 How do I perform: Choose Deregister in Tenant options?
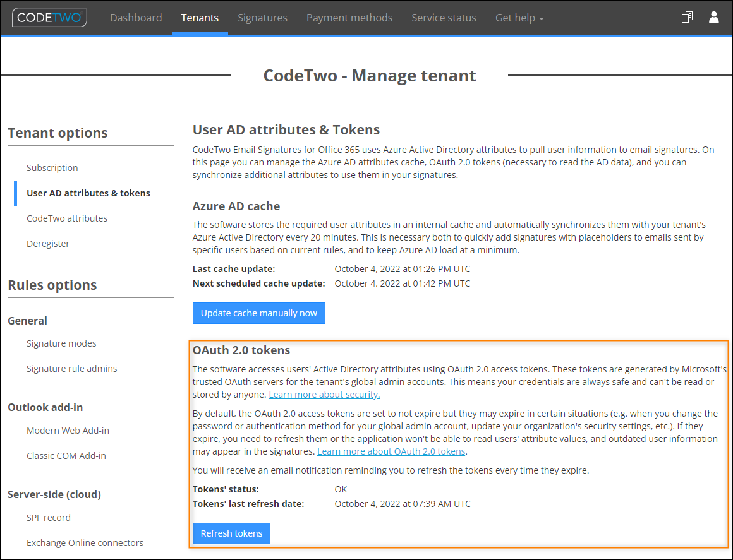(48, 243)
